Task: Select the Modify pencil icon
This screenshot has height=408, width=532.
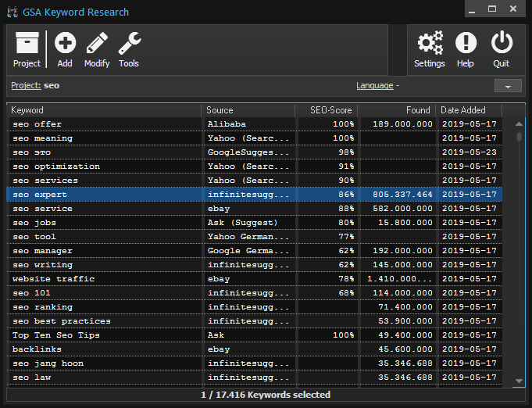Action: tap(97, 42)
